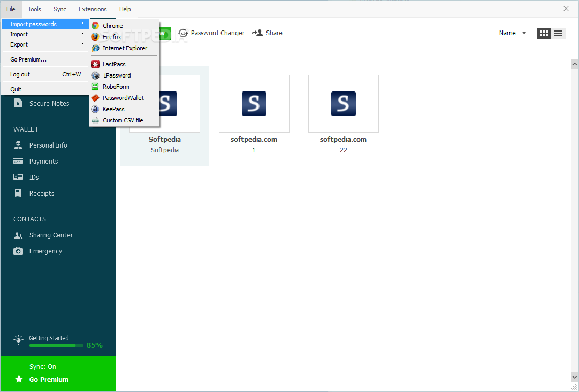The height and width of the screenshot is (392, 579).
Task: Click scrollbar down arrow
Action: [x=575, y=377]
